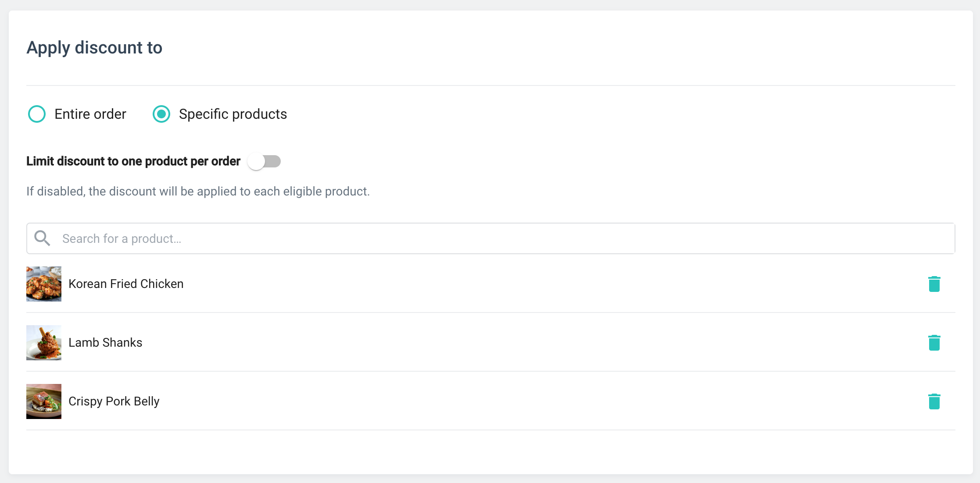The width and height of the screenshot is (980, 483).
Task: Remove Lamb Shanks using its trash icon
Action: click(934, 343)
